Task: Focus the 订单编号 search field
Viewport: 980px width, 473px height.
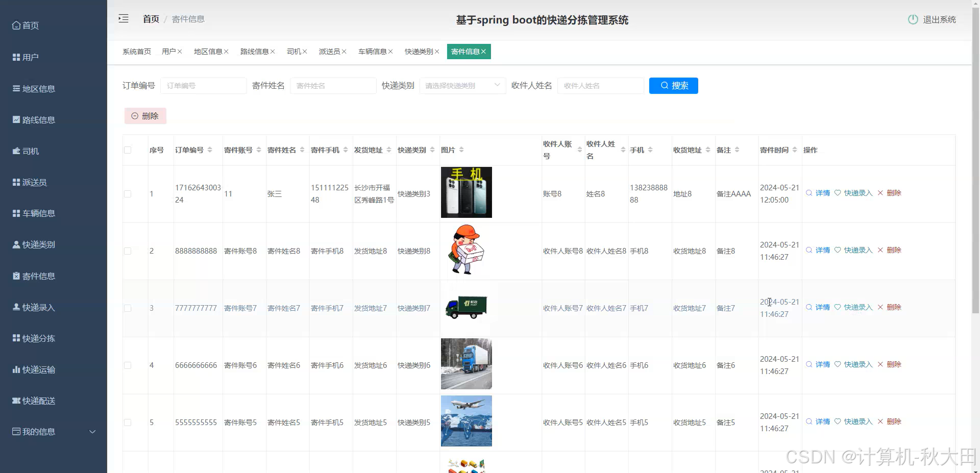Action: pyautogui.click(x=203, y=86)
